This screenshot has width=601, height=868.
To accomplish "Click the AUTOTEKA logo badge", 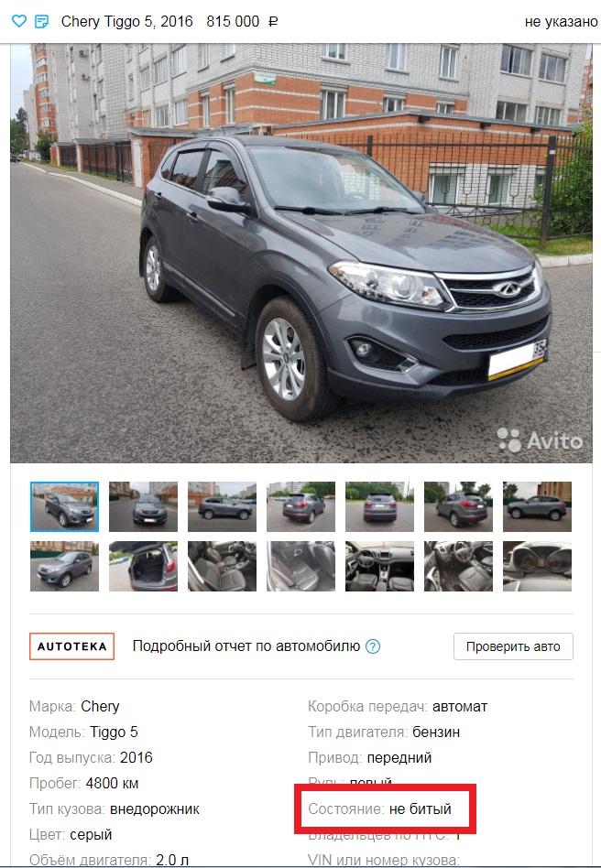I will pos(72,646).
